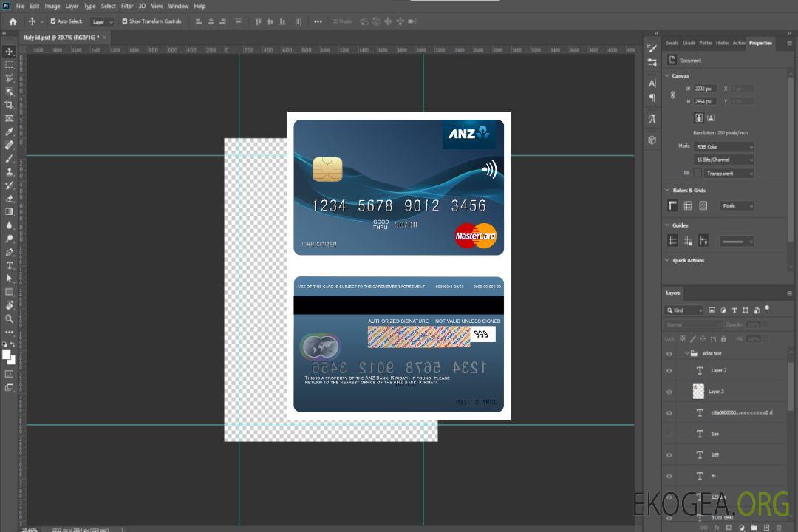Select the Lasso tool
This screenshot has height=532, width=798.
click(9, 78)
